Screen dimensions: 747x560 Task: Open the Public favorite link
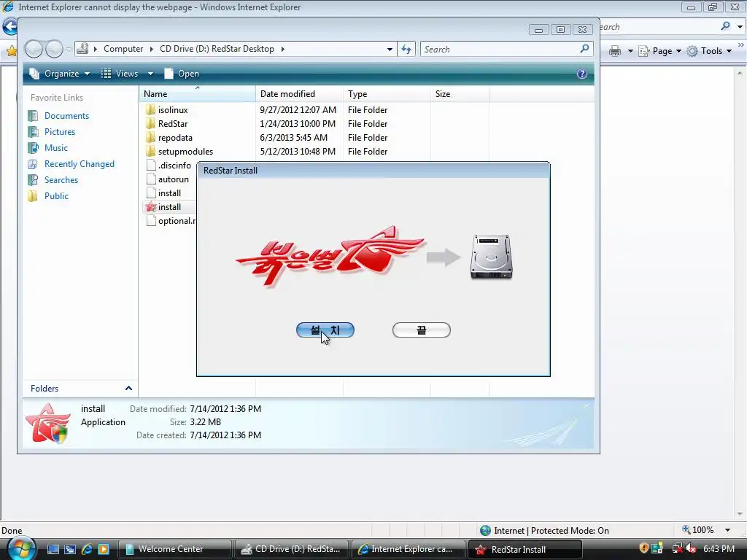coord(56,196)
